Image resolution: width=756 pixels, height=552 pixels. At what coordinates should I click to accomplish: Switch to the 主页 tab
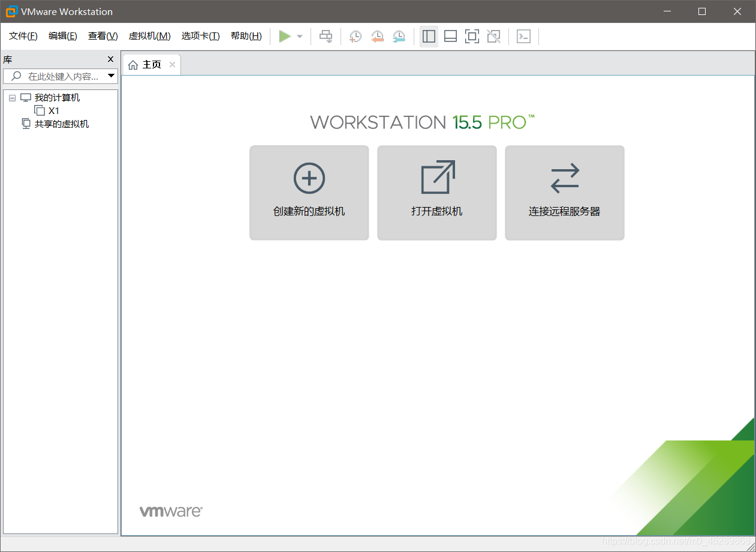click(152, 64)
